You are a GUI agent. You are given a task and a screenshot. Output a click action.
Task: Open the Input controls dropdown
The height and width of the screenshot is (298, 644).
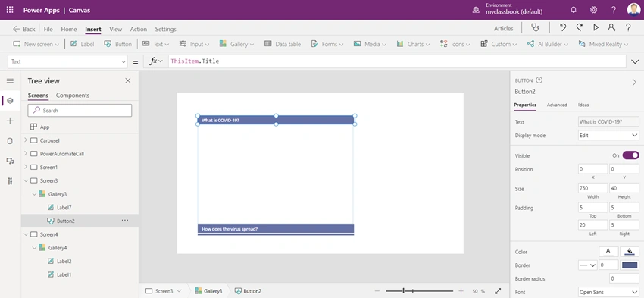click(194, 44)
